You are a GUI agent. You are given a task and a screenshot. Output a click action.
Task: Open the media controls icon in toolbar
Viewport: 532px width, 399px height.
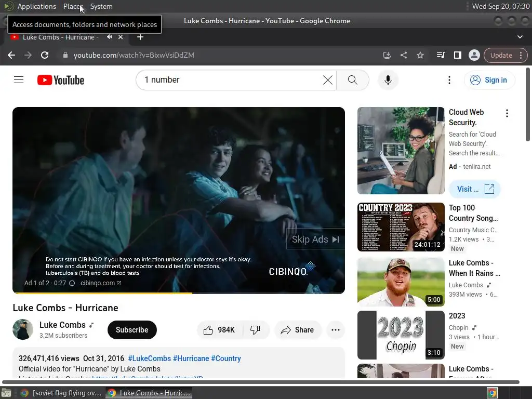pyautogui.click(x=441, y=55)
